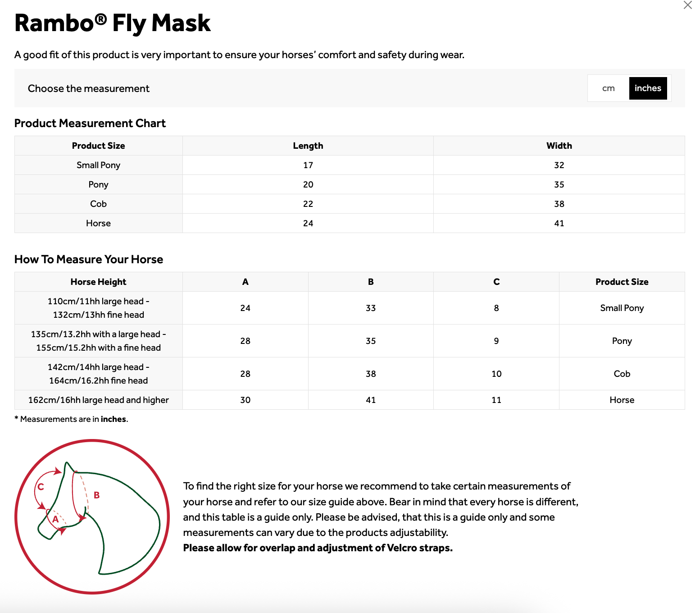Click the 162cm/16hh large head row
700x613 pixels.
pyautogui.click(x=98, y=400)
